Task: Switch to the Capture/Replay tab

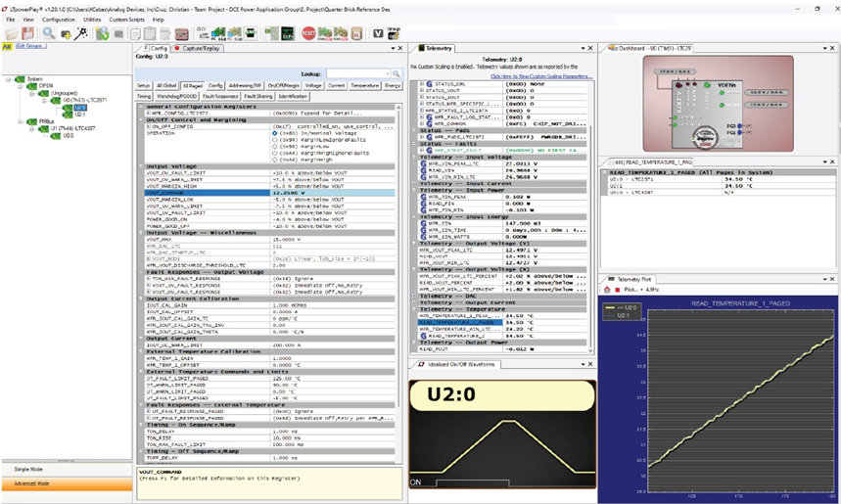Action: [201, 47]
